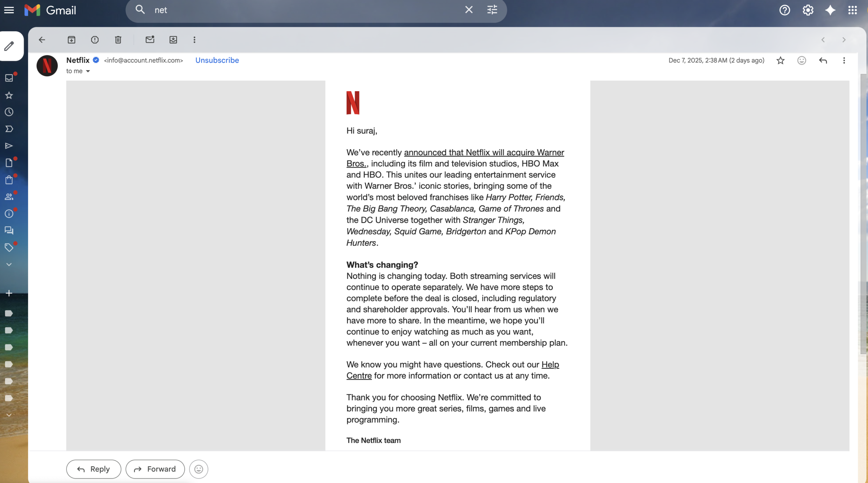
Task: Delete the open email
Action: (118, 40)
